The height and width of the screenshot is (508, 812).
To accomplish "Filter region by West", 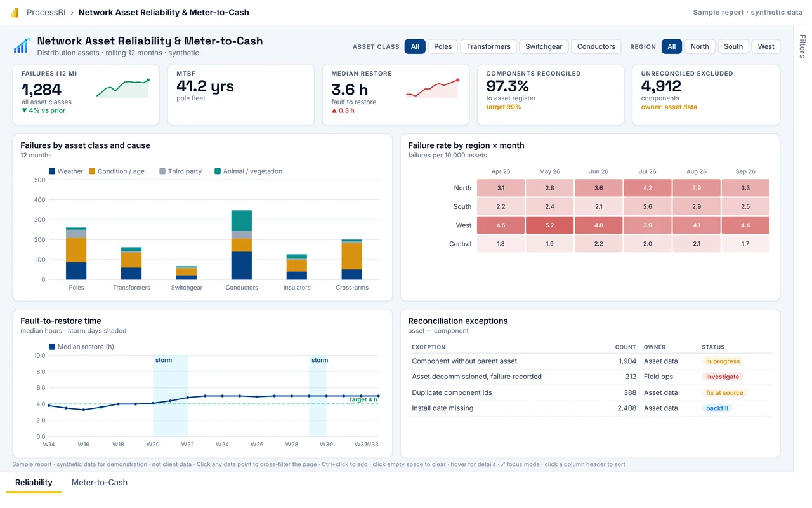I will coord(766,46).
